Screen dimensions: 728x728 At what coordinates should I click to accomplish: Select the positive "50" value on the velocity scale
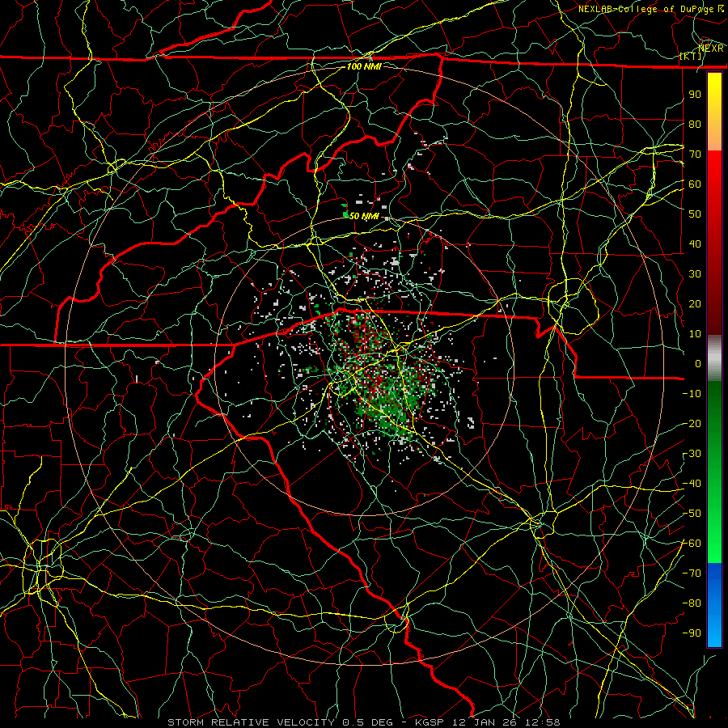(x=695, y=214)
